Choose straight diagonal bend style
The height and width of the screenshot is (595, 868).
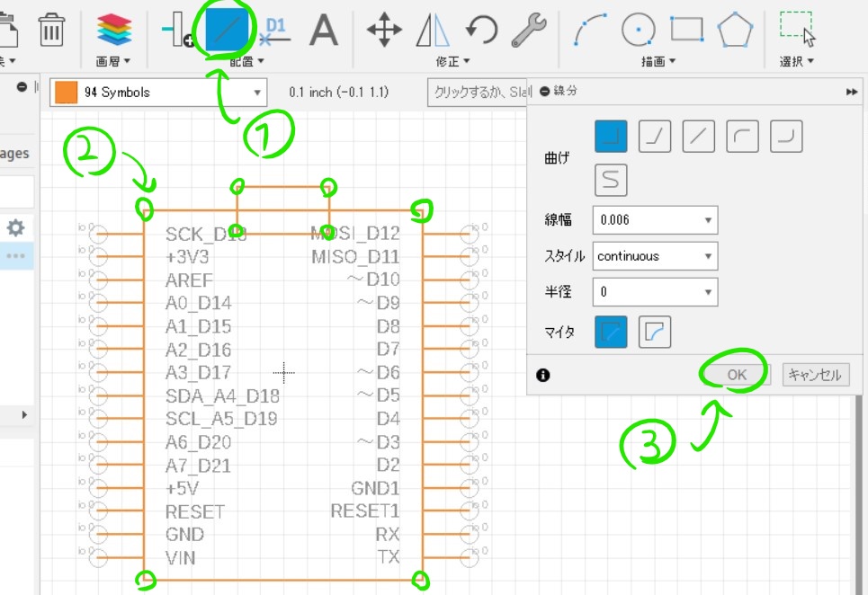pyautogui.click(x=699, y=136)
